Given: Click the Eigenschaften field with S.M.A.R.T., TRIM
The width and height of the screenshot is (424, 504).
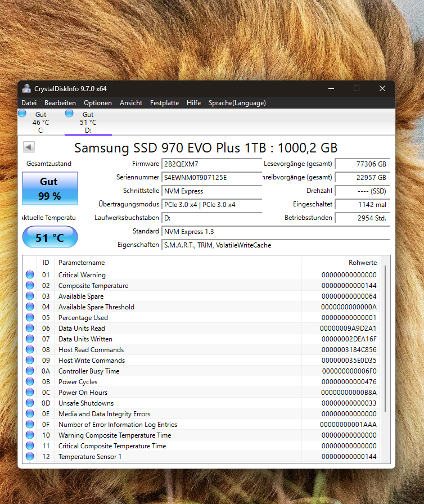Looking at the screenshot, I should point(276,245).
